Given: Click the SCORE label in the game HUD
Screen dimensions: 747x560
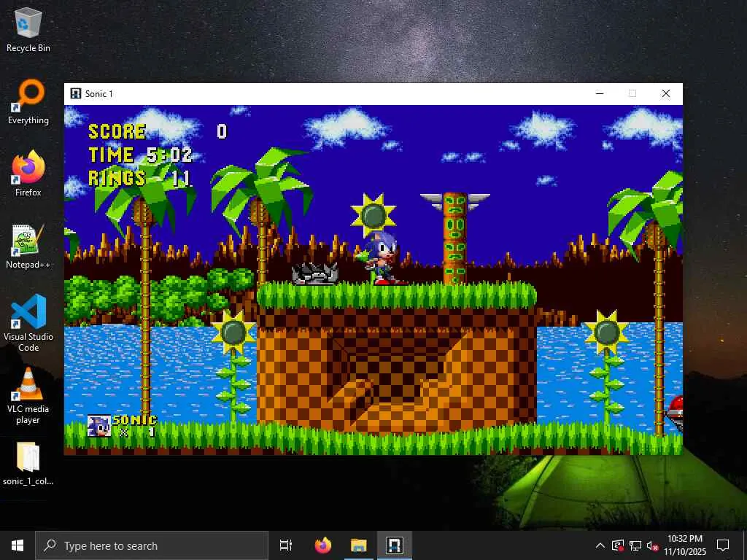Looking at the screenshot, I should coord(117,132).
